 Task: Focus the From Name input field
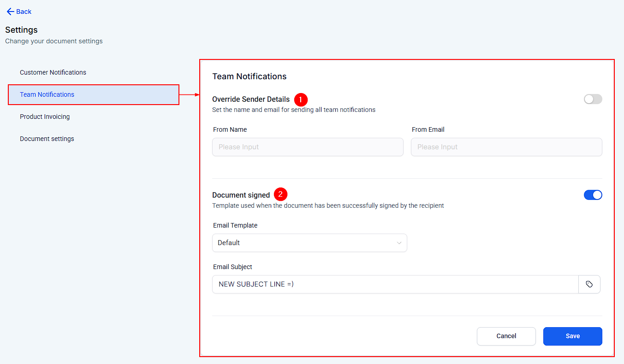tap(308, 147)
